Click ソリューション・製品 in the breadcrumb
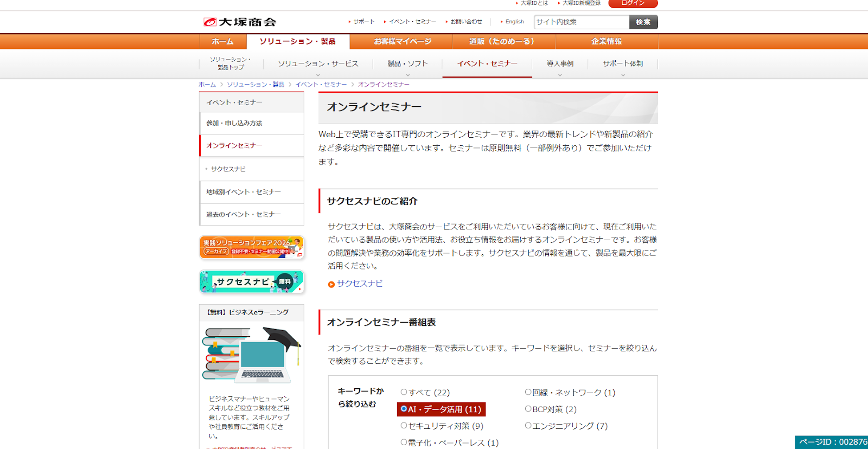 256,85
